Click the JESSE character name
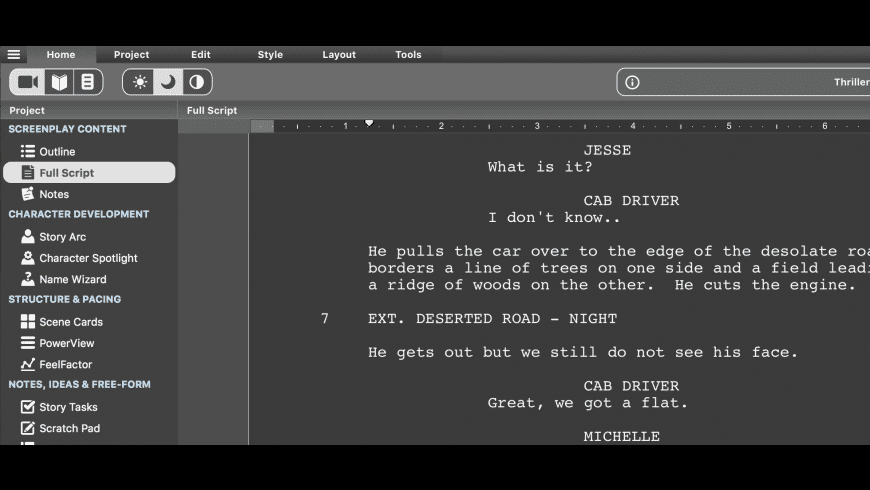 pyautogui.click(x=607, y=150)
